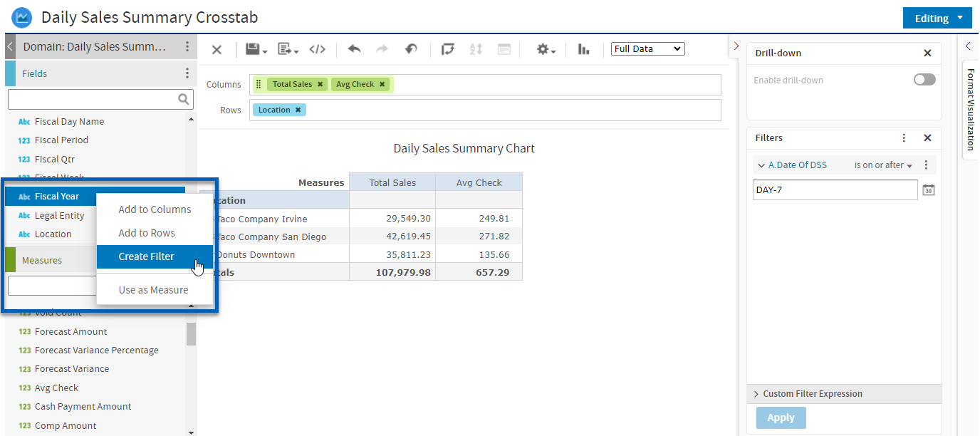Click the sort icon in toolbar
Viewport: 980px width, 436px height.
pos(476,49)
